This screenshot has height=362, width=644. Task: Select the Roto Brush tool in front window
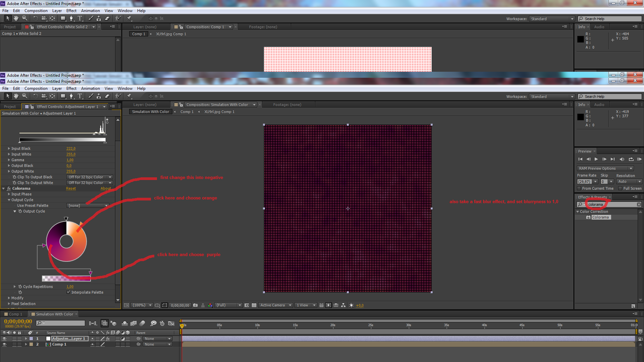click(x=118, y=96)
